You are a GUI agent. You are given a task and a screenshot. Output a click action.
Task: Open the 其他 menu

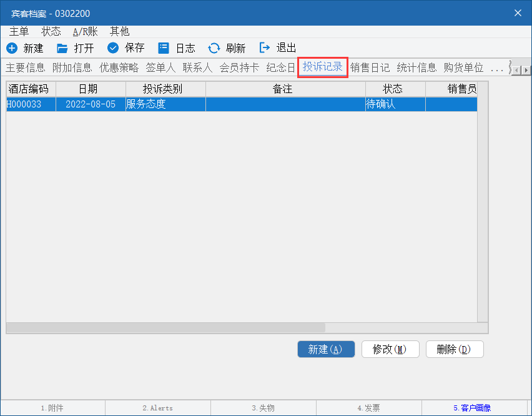point(119,32)
